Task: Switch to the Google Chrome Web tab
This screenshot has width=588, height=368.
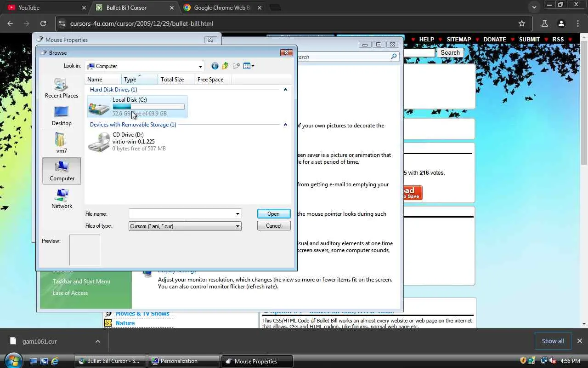Action: point(222,8)
